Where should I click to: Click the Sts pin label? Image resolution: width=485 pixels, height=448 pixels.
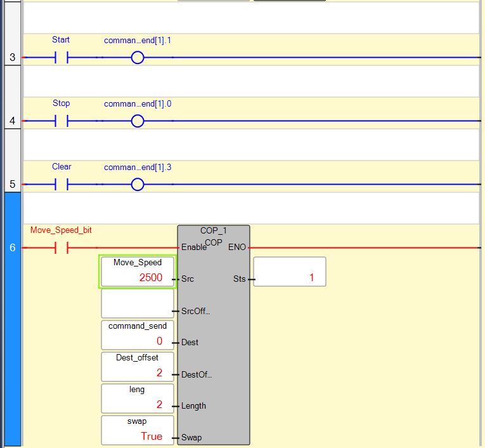click(240, 279)
